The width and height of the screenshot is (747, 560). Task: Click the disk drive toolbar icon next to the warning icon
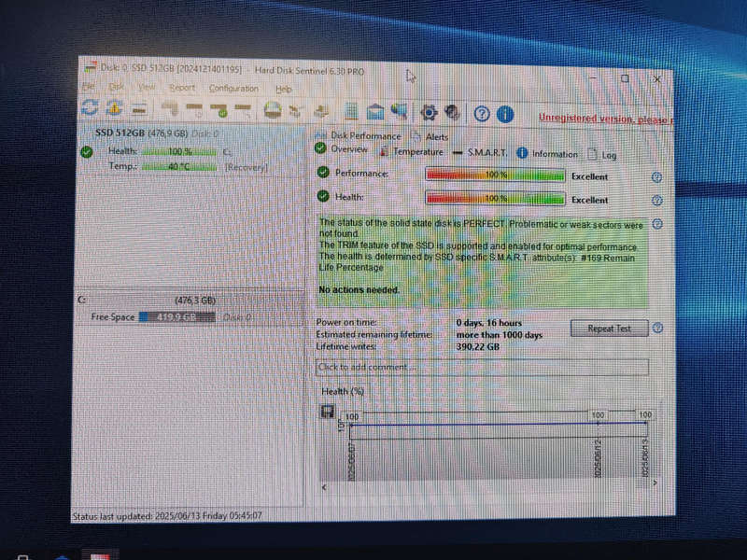tap(138, 109)
